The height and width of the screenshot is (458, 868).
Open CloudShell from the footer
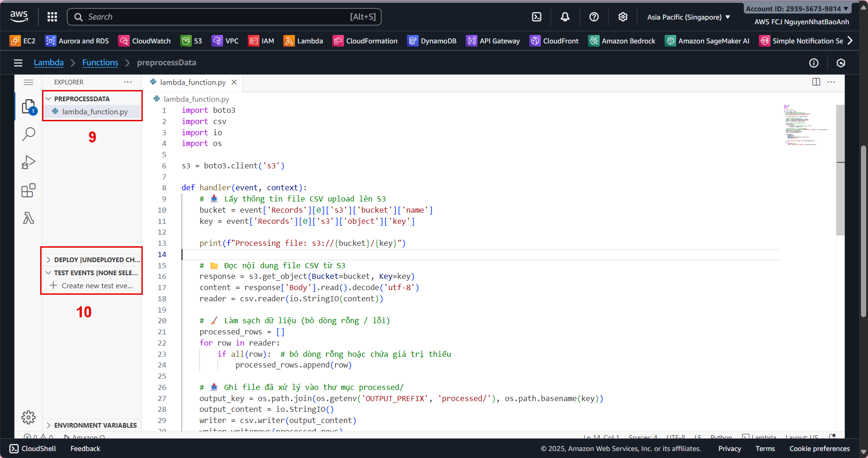33,449
